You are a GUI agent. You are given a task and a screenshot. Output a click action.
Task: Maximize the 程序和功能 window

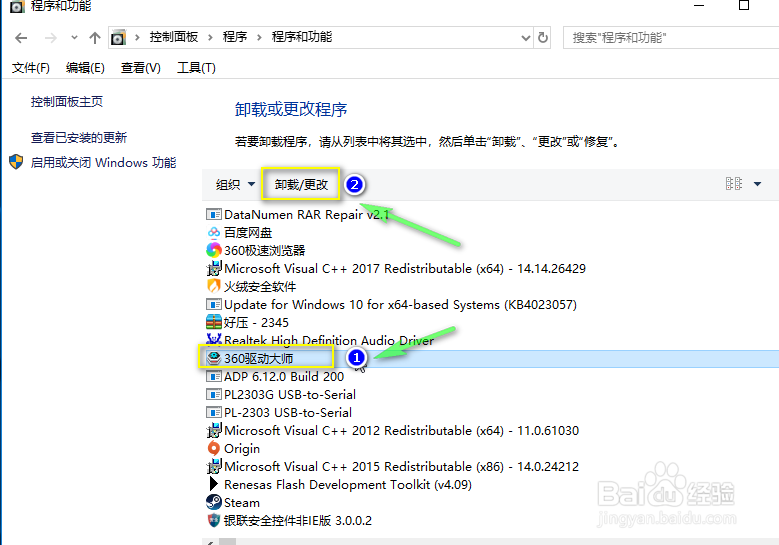[x=744, y=5]
